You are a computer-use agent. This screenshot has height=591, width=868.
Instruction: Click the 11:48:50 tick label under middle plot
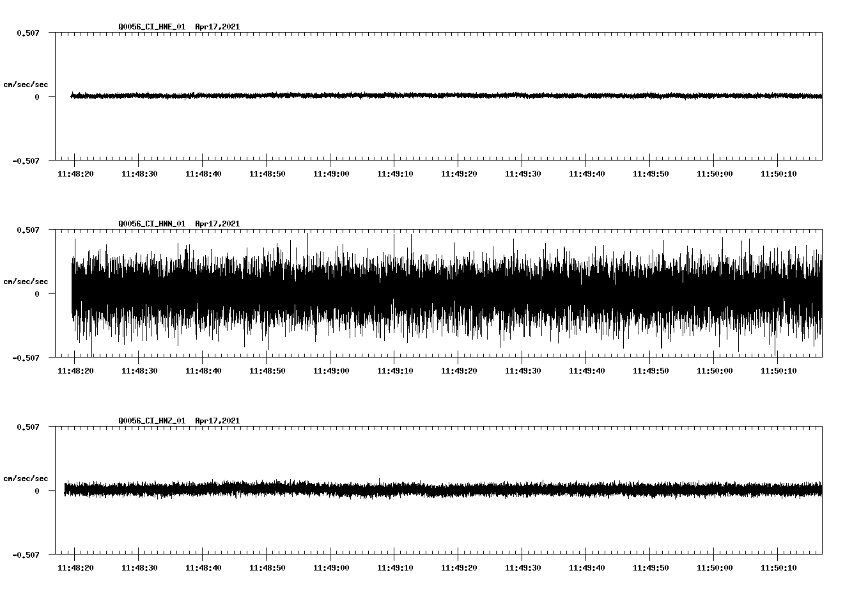266,370
